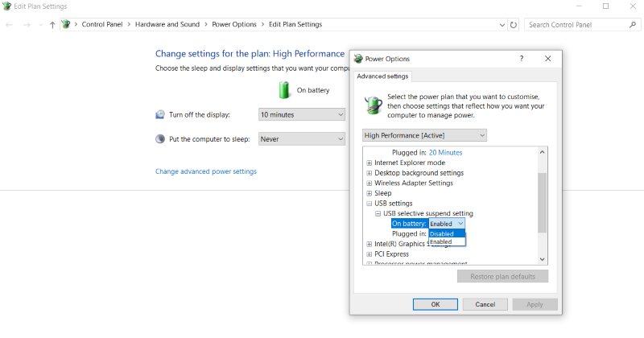Minimize the Edit Plan Settings window
Image resolution: width=644 pixels, height=338 pixels.
coord(579,6)
